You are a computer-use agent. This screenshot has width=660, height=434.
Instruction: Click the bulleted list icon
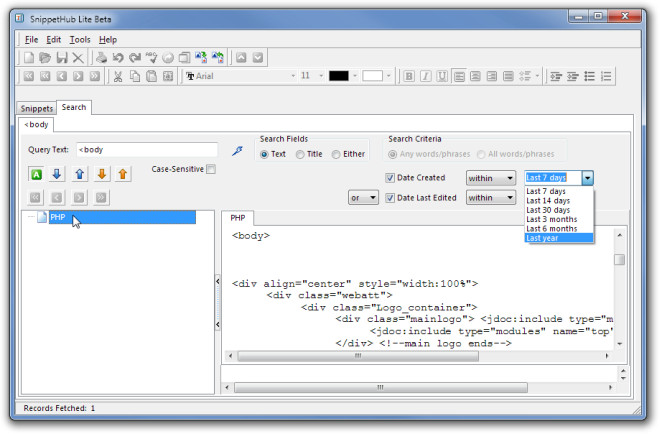[589, 76]
